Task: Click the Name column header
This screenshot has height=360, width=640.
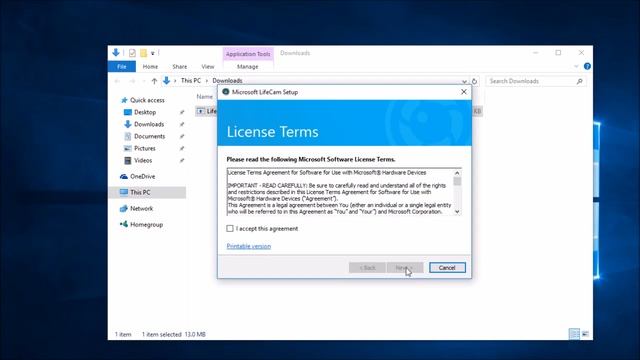Action: point(204,97)
